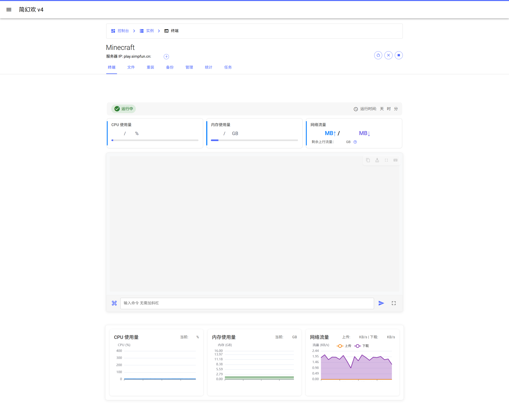Click help icon next to remaining traffic
509x420 pixels.
pos(355,142)
